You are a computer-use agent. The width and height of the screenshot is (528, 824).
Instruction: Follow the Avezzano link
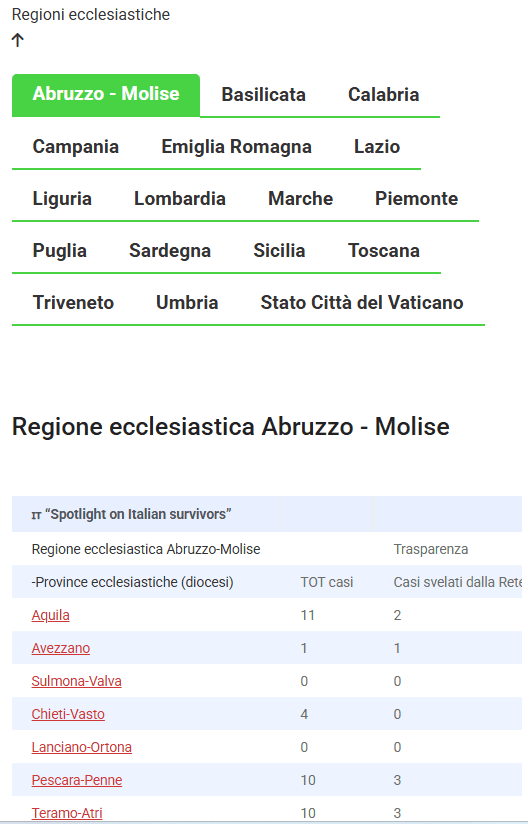click(60, 648)
